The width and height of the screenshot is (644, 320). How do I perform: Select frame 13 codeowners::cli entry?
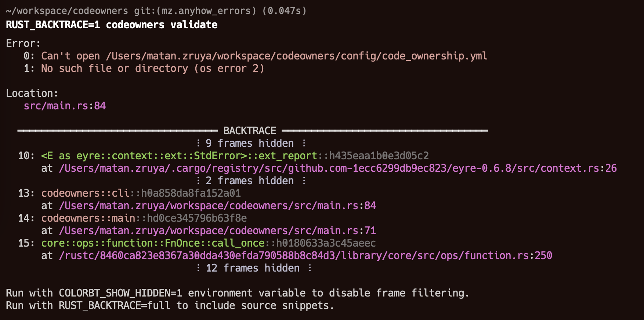[x=85, y=193]
